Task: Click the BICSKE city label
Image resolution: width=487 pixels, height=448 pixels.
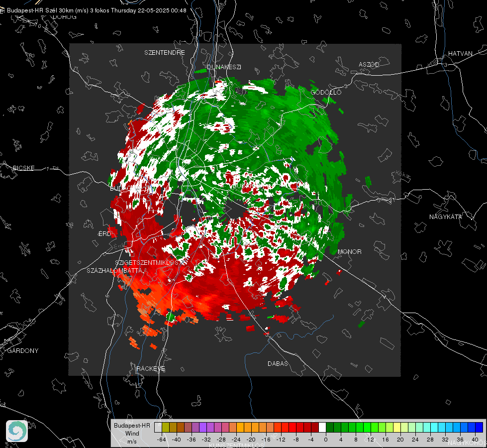Action: pyautogui.click(x=24, y=168)
